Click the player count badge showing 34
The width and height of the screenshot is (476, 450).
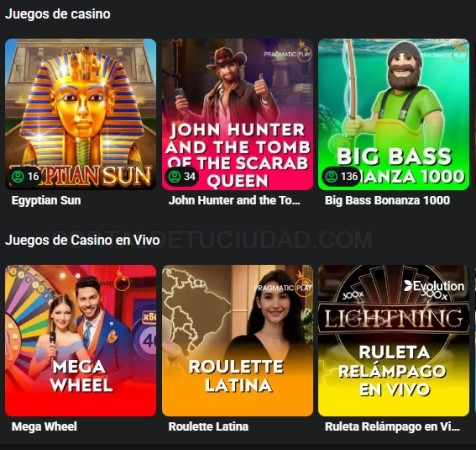(181, 176)
